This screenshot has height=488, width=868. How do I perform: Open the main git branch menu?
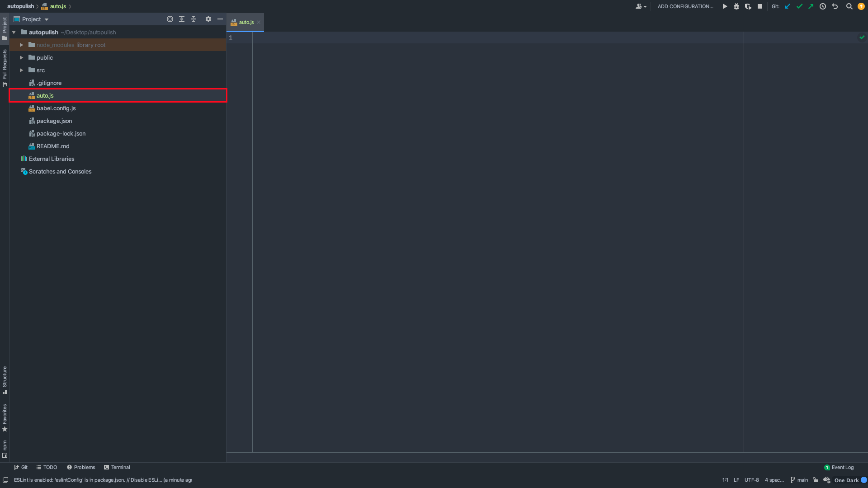pyautogui.click(x=799, y=480)
